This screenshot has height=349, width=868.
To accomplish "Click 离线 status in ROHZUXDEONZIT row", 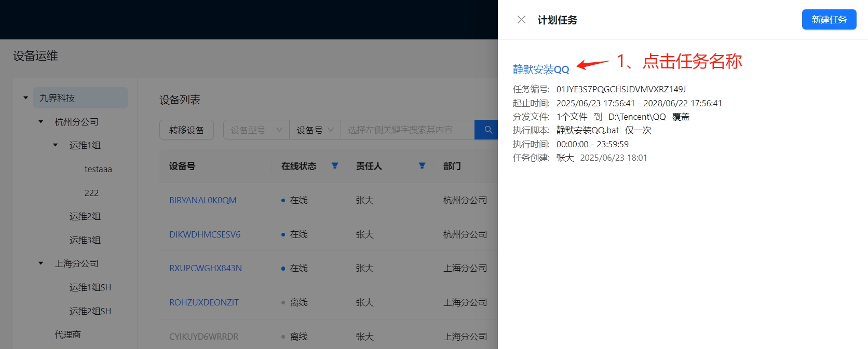I will (x=299, y=302).
